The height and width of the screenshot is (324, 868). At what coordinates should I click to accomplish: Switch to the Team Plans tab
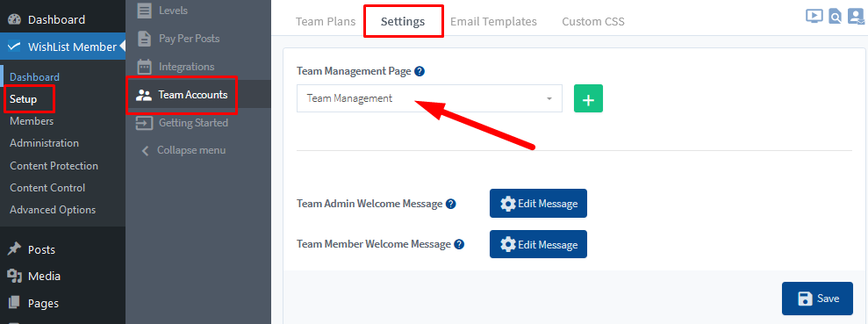326,22
